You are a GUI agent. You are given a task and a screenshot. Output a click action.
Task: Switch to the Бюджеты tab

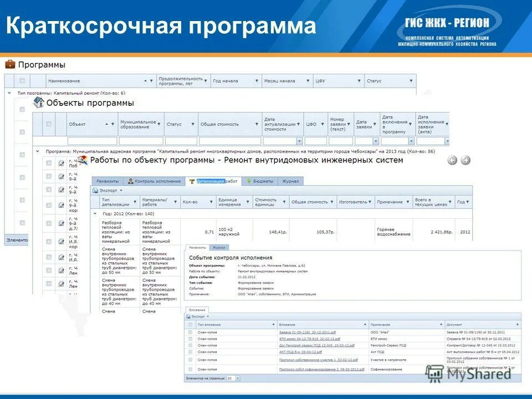pos(263,180)
